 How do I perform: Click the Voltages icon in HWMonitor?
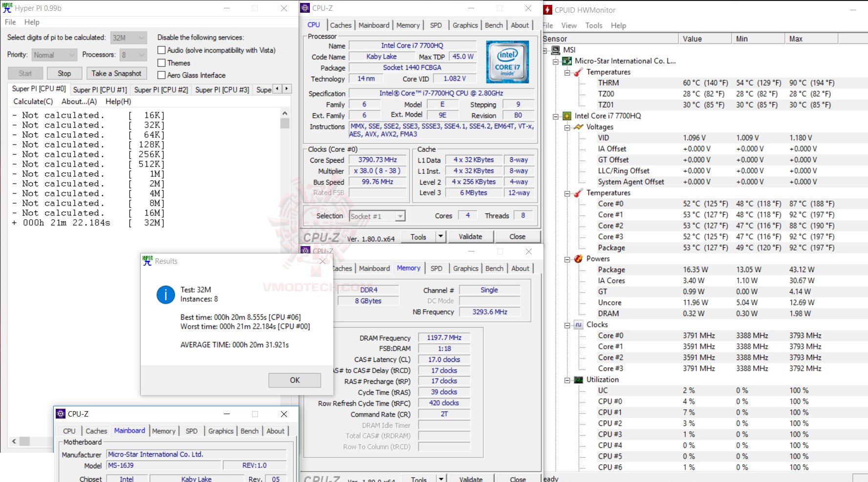click(578, 127)
